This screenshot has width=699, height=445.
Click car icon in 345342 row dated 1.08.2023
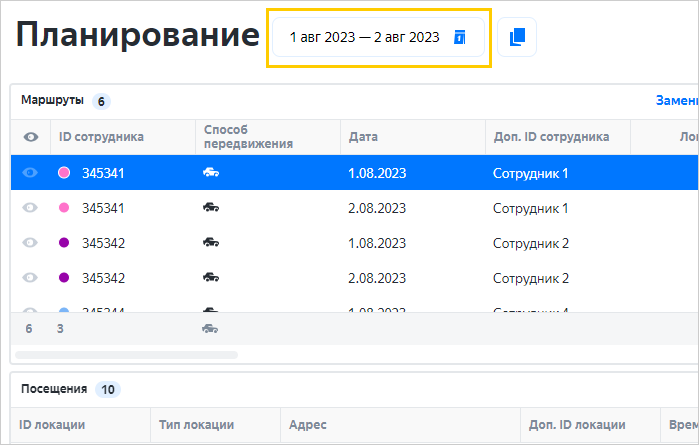coord(211,243)
